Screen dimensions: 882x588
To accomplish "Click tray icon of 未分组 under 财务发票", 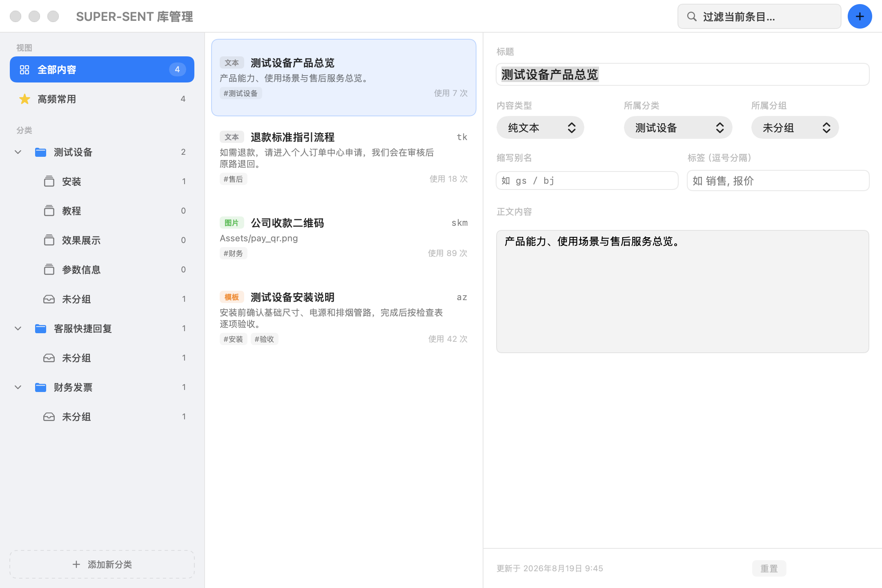I will [x=49, y=417].
